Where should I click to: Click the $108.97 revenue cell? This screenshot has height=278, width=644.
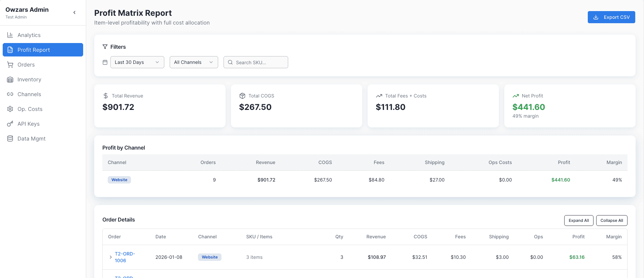(377, 257)
